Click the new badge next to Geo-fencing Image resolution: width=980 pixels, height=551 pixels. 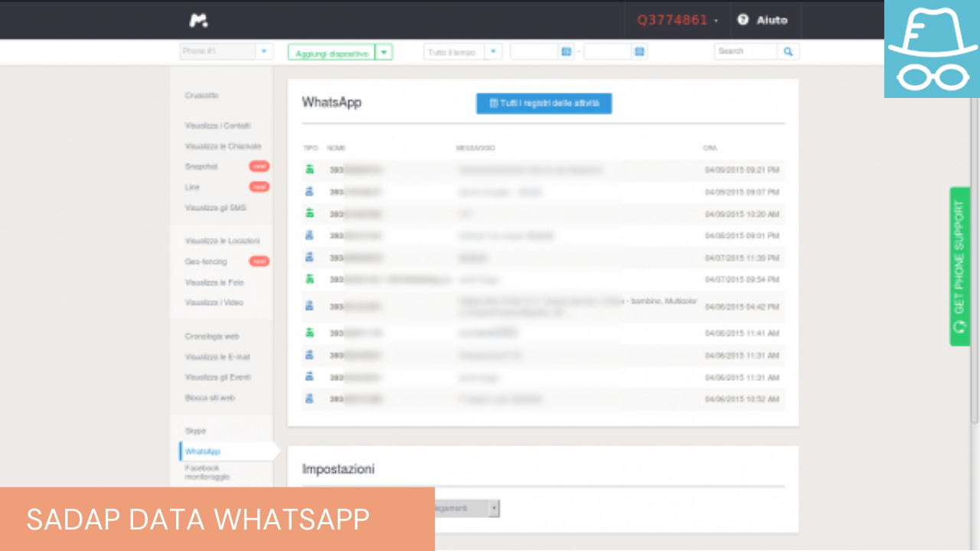pos(260,261)
